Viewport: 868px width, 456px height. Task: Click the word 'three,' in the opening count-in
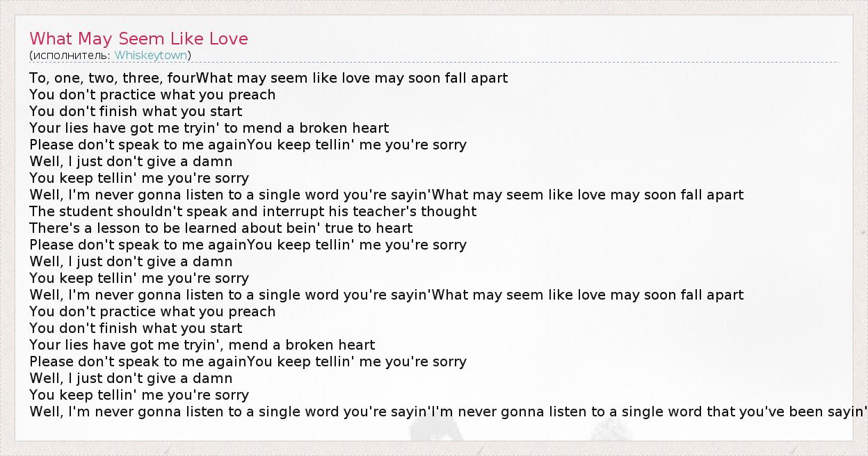143,78
